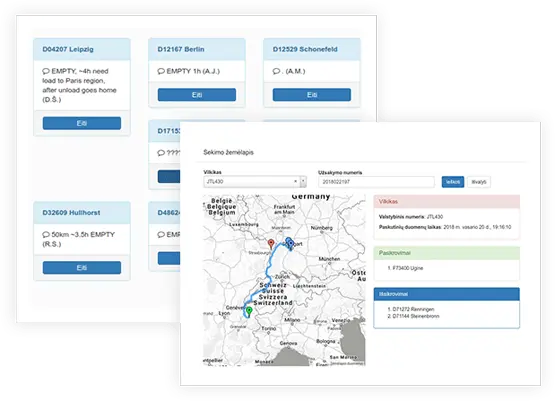The width and height of the screenshot is (555, 401).
Task: Click the Eiti button under D12529 Schonefeld
Action: point(312,94)
